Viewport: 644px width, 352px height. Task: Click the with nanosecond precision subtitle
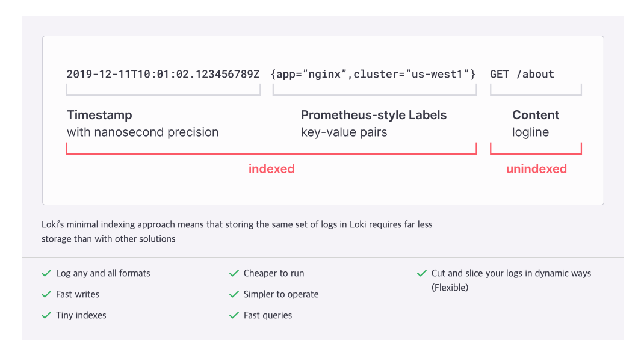pyautogui.click(x=143, y=132)
